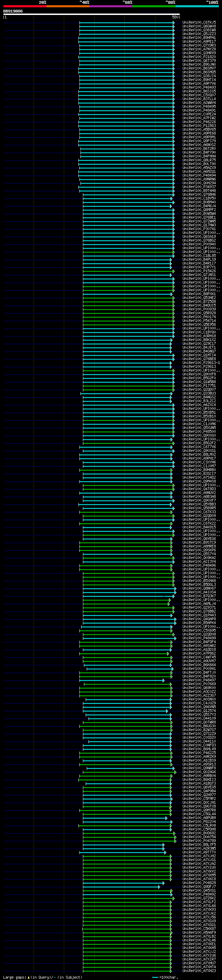
Task: Click hit label UniRef100_P48494
Action: point(199,175)
